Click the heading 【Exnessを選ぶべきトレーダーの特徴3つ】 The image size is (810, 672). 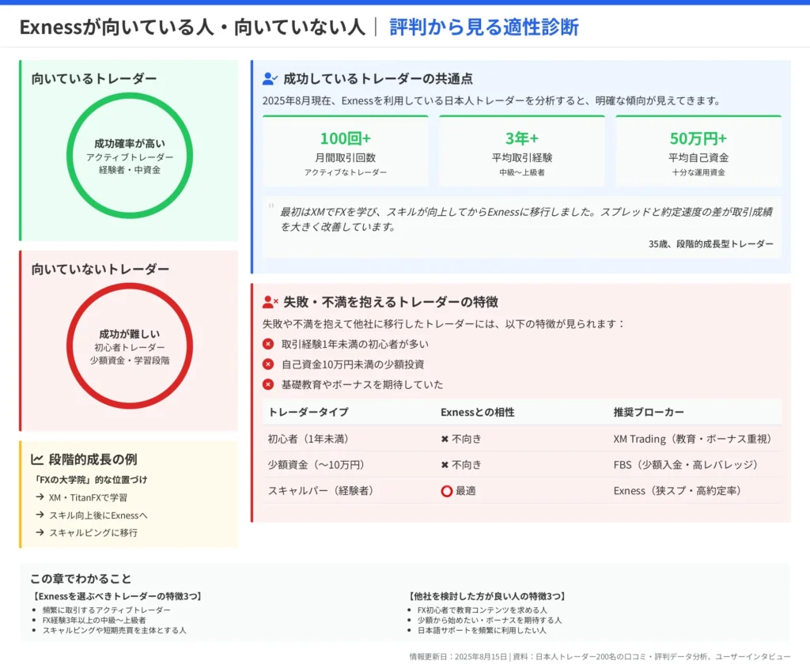(117, 596)
